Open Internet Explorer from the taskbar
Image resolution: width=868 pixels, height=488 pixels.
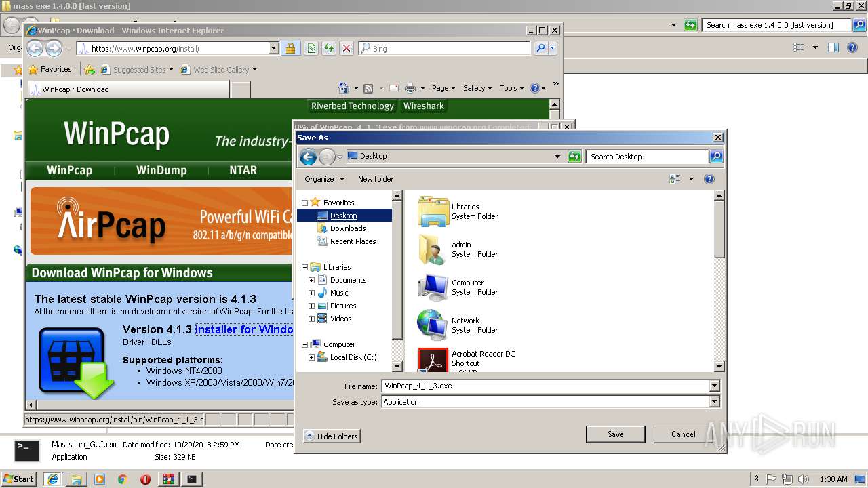[53, 479]
